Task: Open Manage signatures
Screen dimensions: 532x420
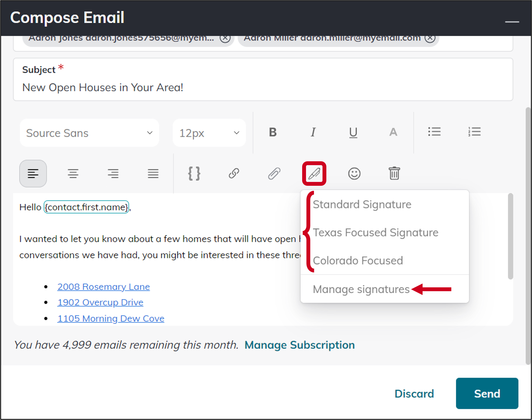Action: point(361,289)
